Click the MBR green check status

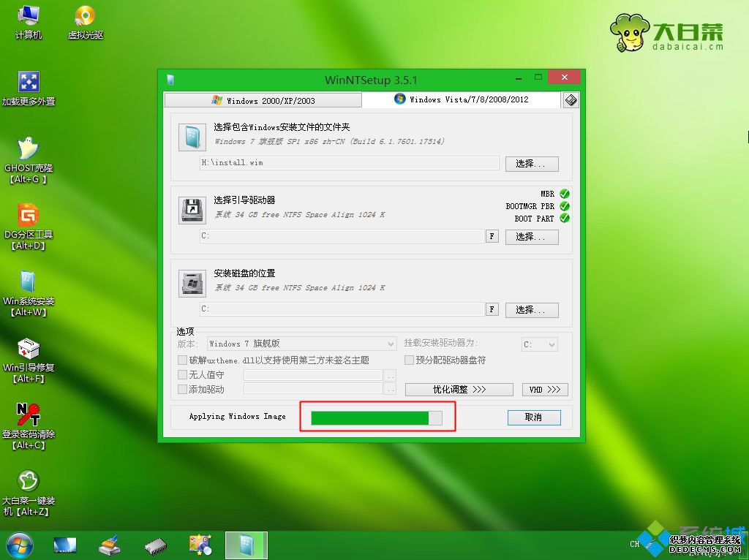click(x=565, y=194)
